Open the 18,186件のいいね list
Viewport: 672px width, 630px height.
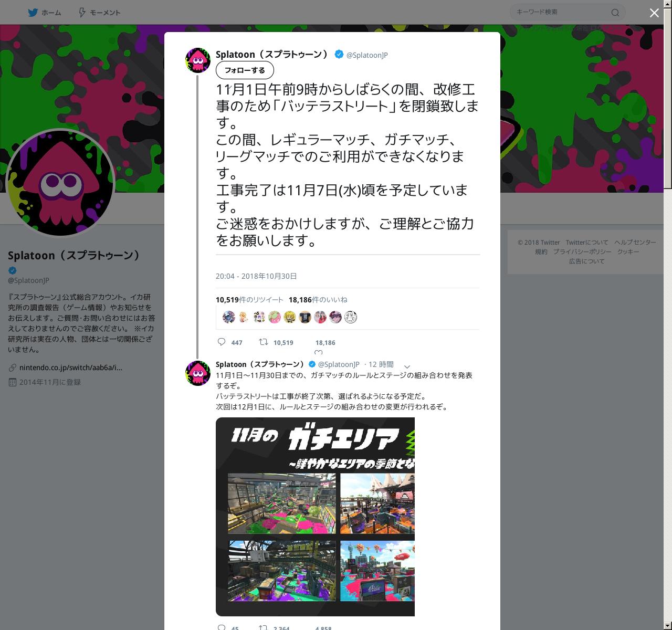point(318,300)
